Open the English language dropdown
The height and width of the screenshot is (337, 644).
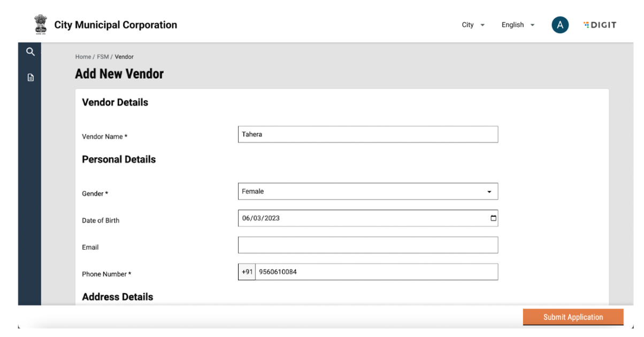pos(517,25)
